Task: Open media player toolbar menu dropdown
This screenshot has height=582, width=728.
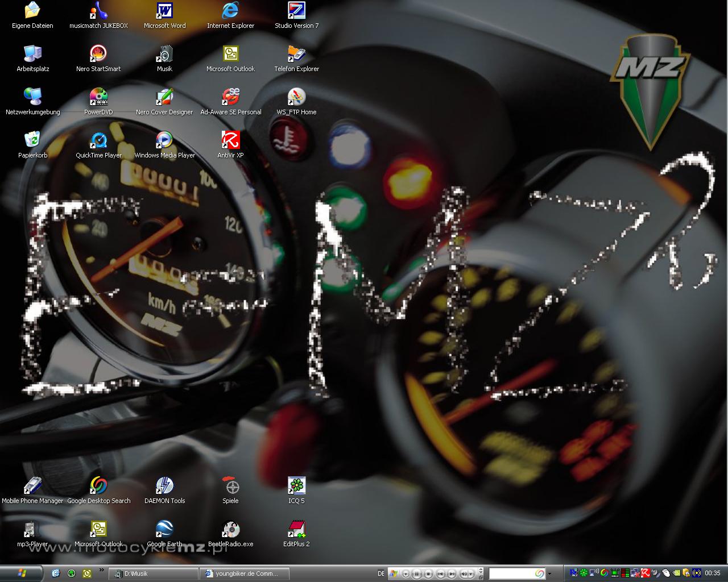Action: click(x=406, y=573)
